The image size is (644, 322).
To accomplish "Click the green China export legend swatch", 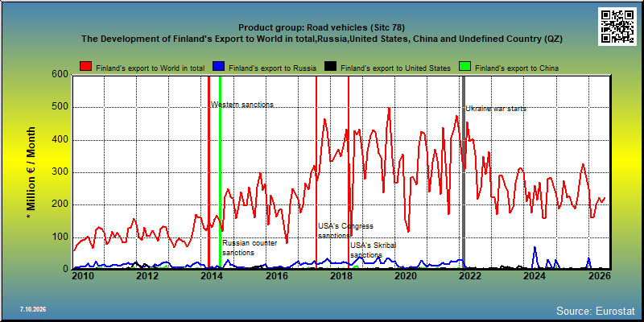I will pos(464,67).
